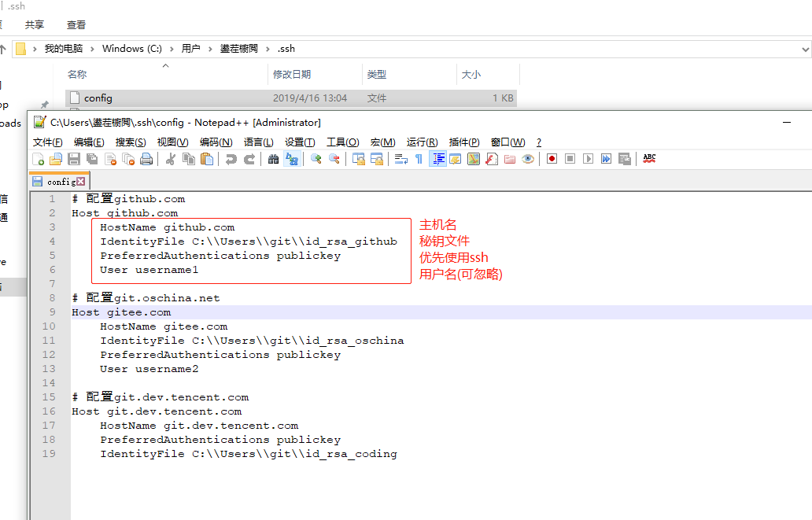This screenshot has width=812, height=520.
Task: Click the Open file toolbar icon
Action: pyautogui.click(x=56, y=159)
